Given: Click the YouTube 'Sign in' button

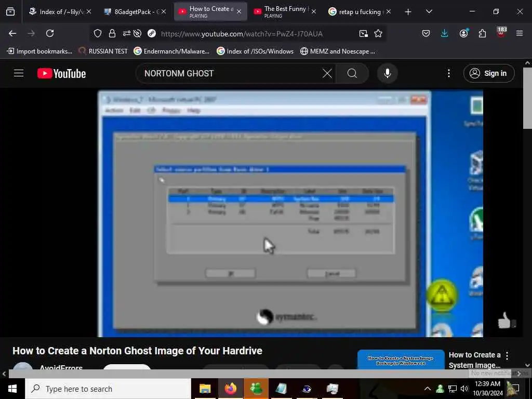Looking at the screenshot, I should [x=489, y=73].
